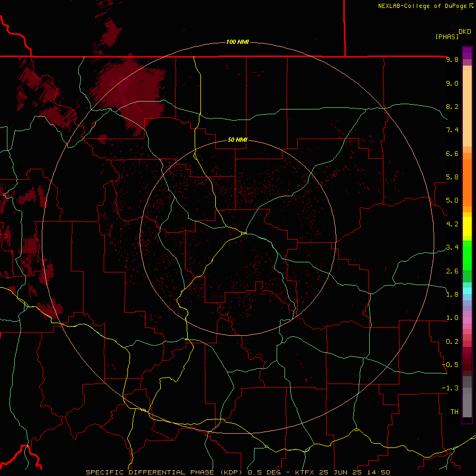Viewport: 476px width, 476px height.
Task: Select the [PHAS] legend label
Action: 447,36
